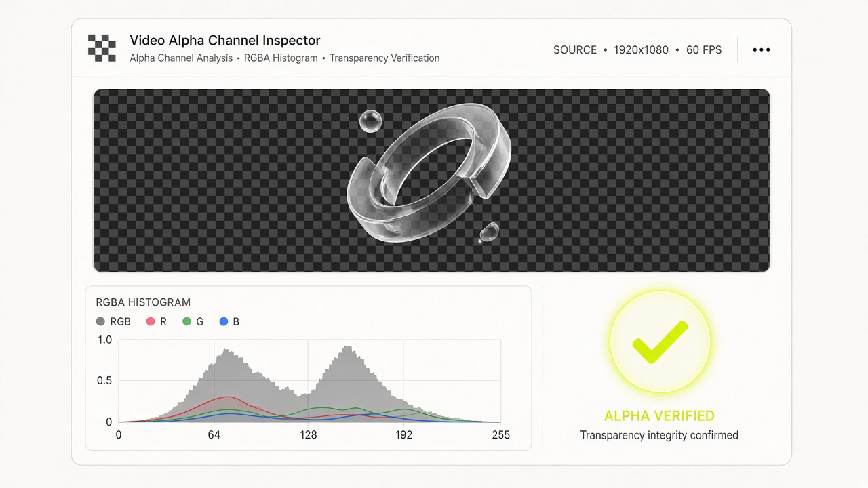Viewport: 868px width, 488px height.
Task: Click the 'ALPHA VERIFIED' status text
Action: [x=659, y=416]
